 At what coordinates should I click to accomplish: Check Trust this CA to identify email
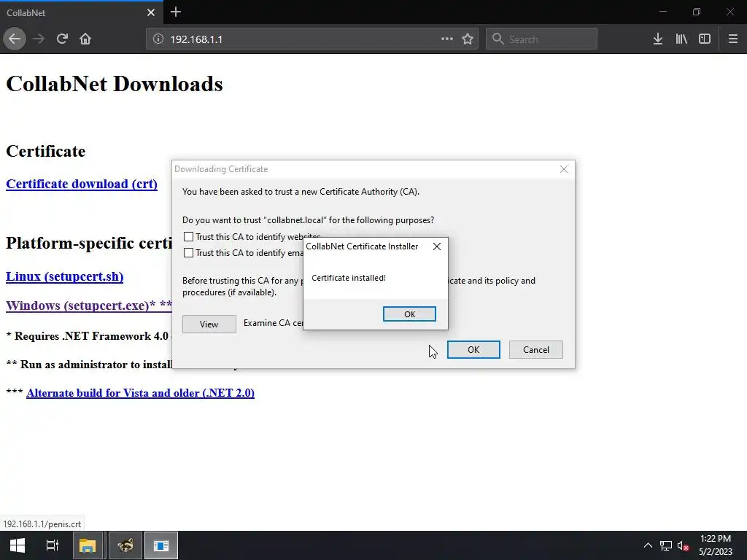pyautogui.click(x=189, y=252)
